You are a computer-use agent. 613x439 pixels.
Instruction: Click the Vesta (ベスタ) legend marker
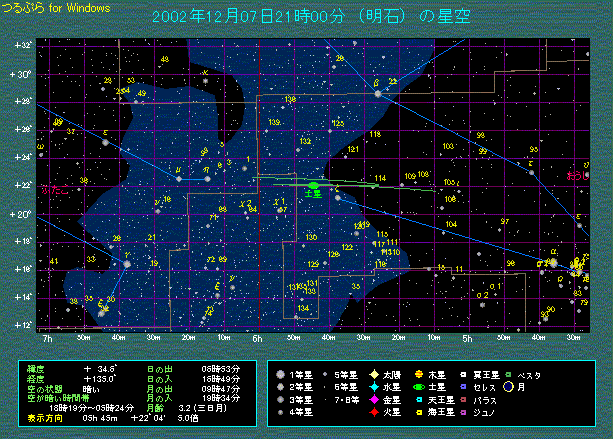(x=510, y=372)
